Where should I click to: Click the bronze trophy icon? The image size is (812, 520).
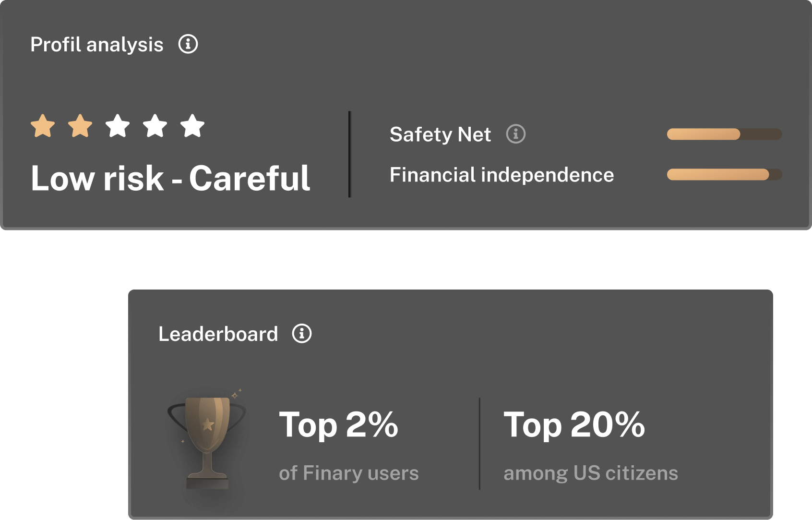[207, 439]
